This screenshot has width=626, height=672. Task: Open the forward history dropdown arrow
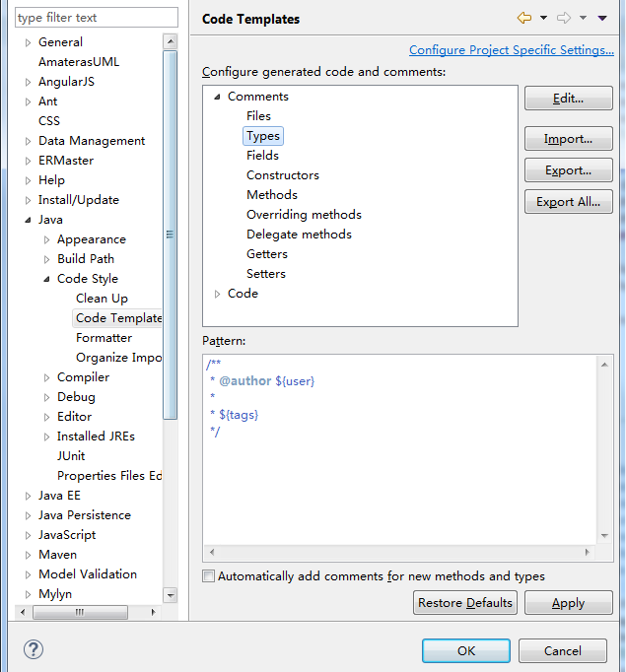tap(583, 18)
